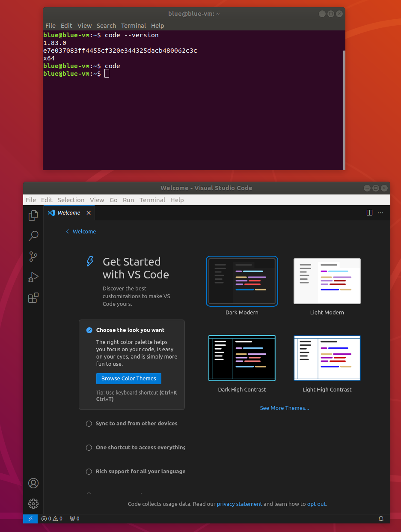Click the terminal window vertical scrollbar

(344, 110)
